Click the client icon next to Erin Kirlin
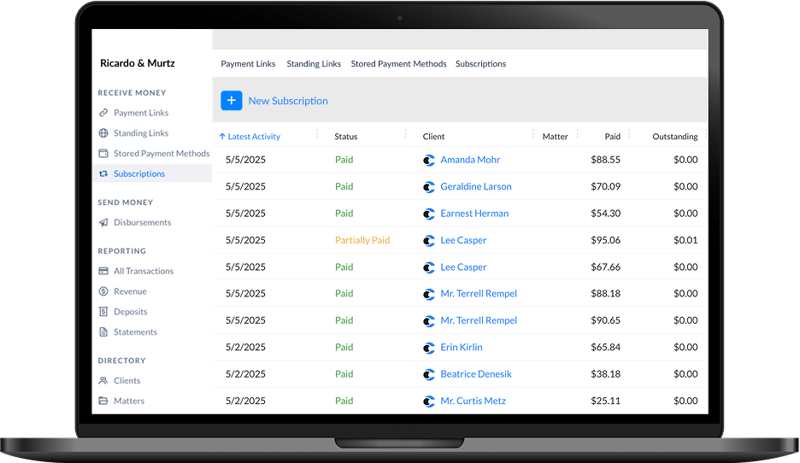The width and height of the screenshot is (800, 463). coord(429,347)
